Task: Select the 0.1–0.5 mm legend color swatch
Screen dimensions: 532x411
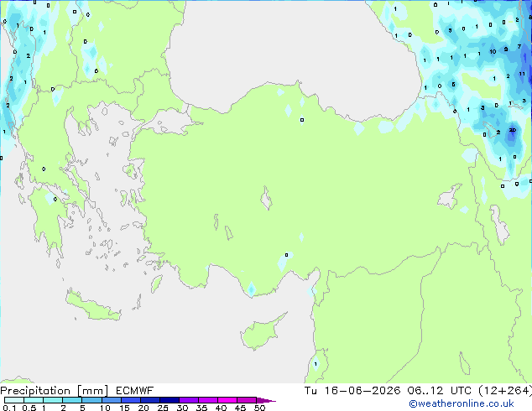Action: 14,400
